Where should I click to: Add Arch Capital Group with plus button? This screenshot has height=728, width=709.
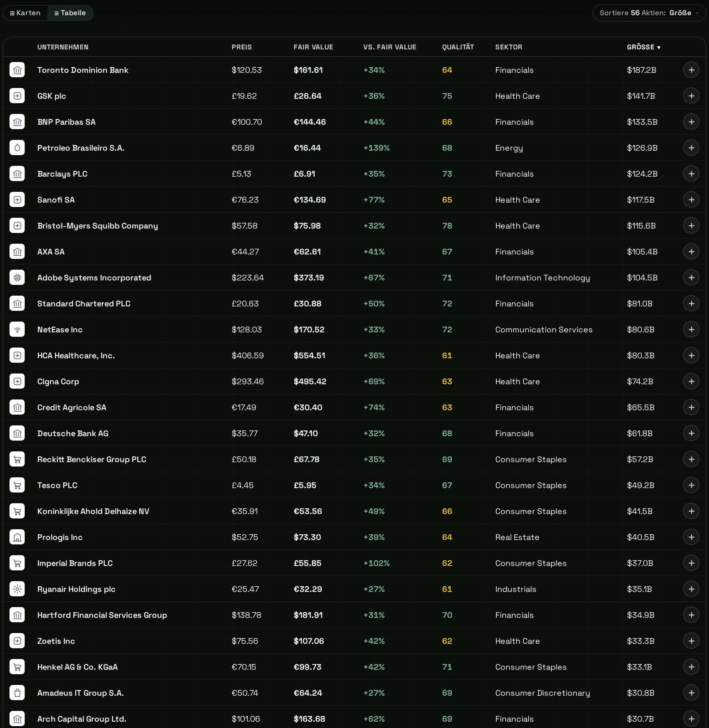tap(691, 719)
